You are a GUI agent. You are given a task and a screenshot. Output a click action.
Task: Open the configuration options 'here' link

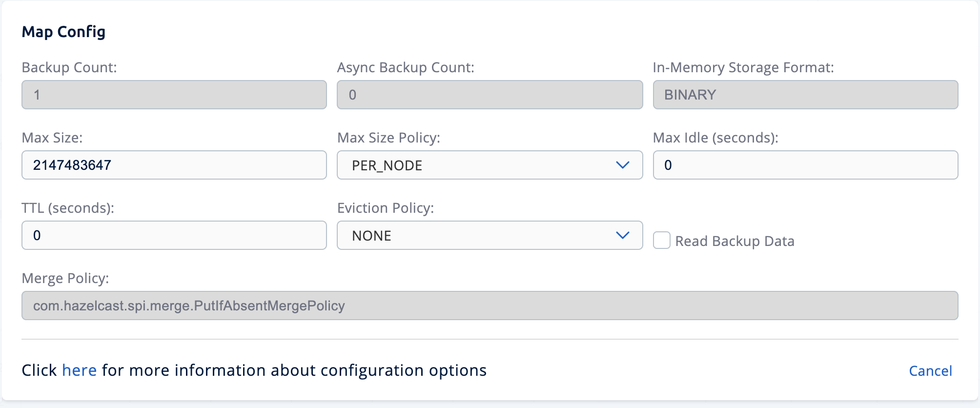(79, 370)
